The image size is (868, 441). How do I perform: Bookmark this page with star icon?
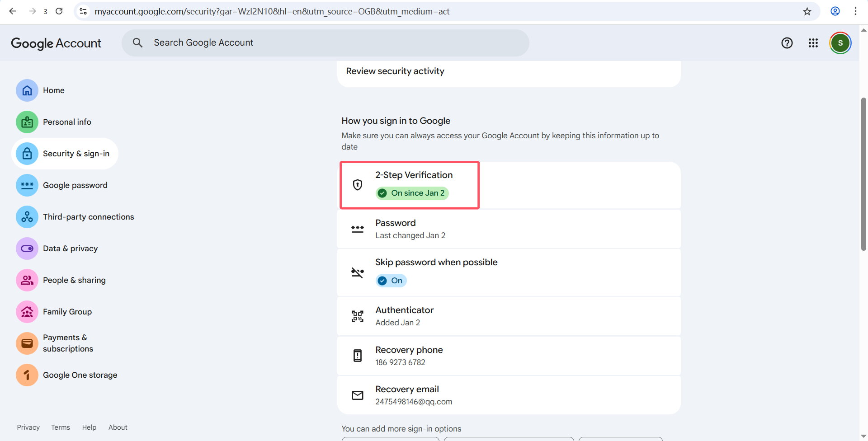click(x=807, y=11)
